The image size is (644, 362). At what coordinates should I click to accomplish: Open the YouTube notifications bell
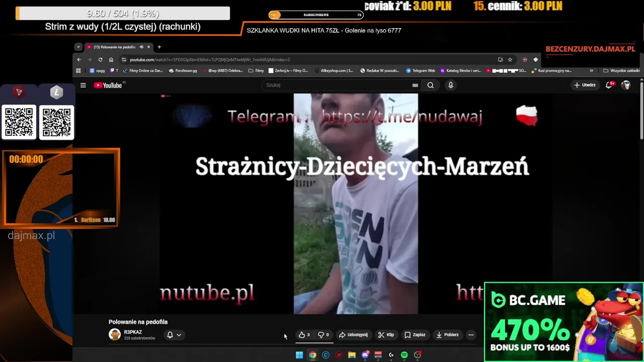coord(609,85)
